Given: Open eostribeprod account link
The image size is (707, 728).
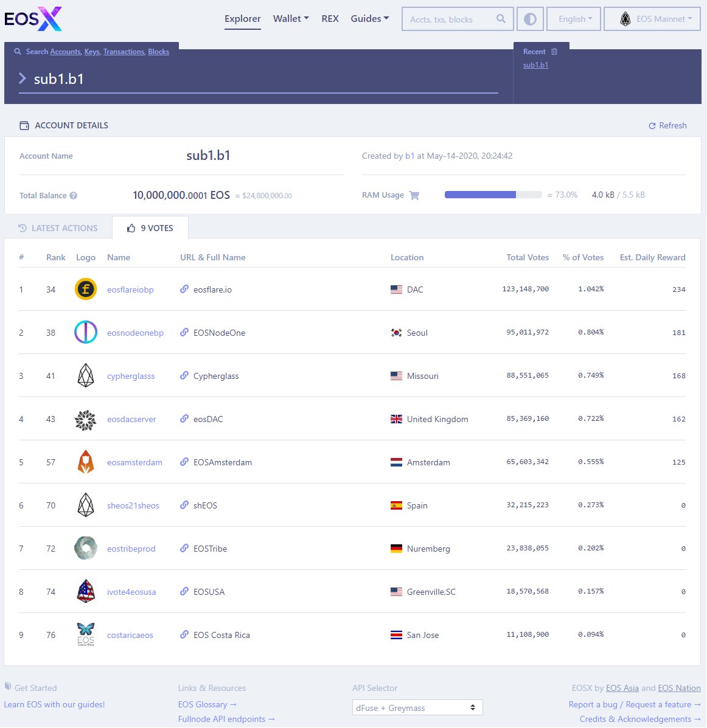Looking at the screenshot, I should pyautogui.click(x=131, y=549).
